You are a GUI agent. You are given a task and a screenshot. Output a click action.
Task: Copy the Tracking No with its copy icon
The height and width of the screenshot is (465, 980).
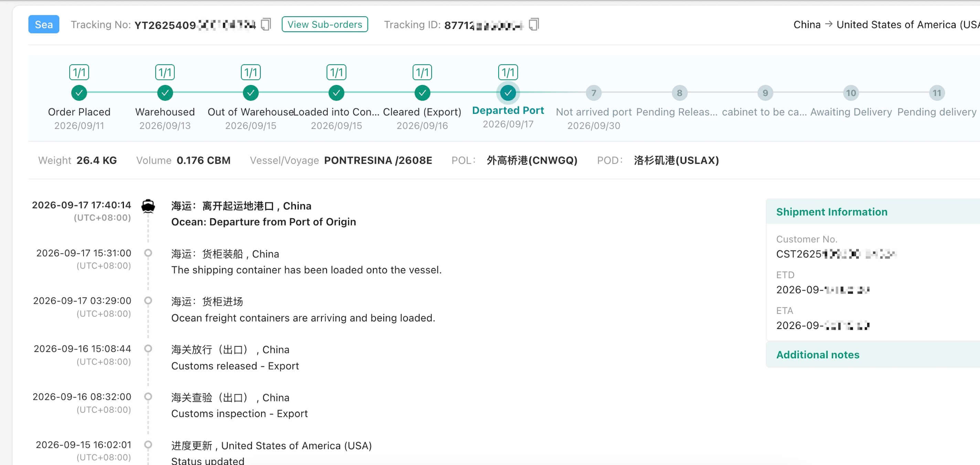click(266, 24)
